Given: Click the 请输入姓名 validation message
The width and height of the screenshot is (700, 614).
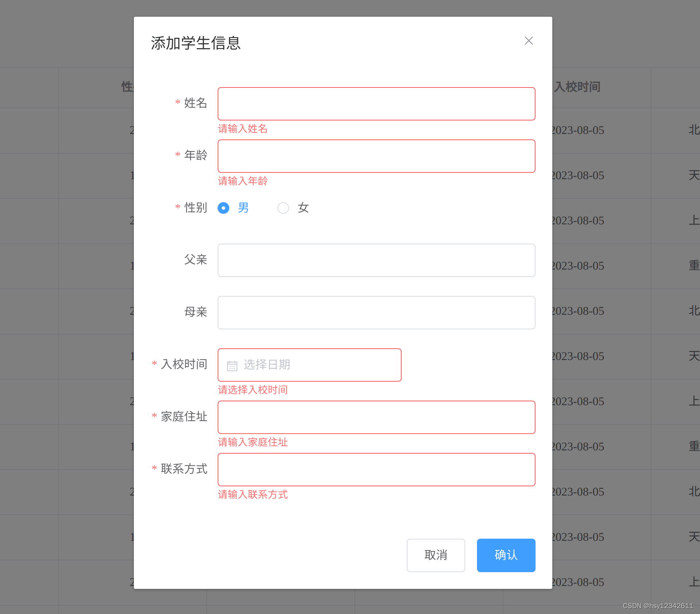Looking at the screenshot, I should pos(243,128).
